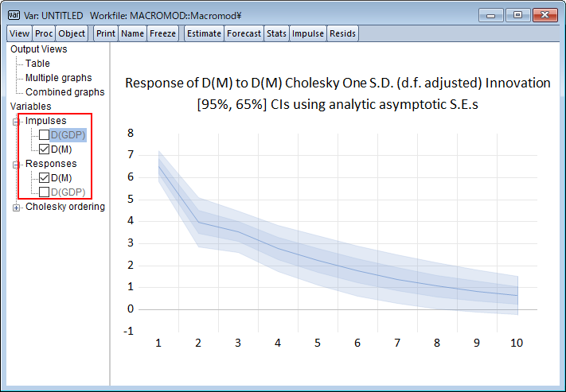Check the D(GDP) response checkbox

[x=44, y=192]
